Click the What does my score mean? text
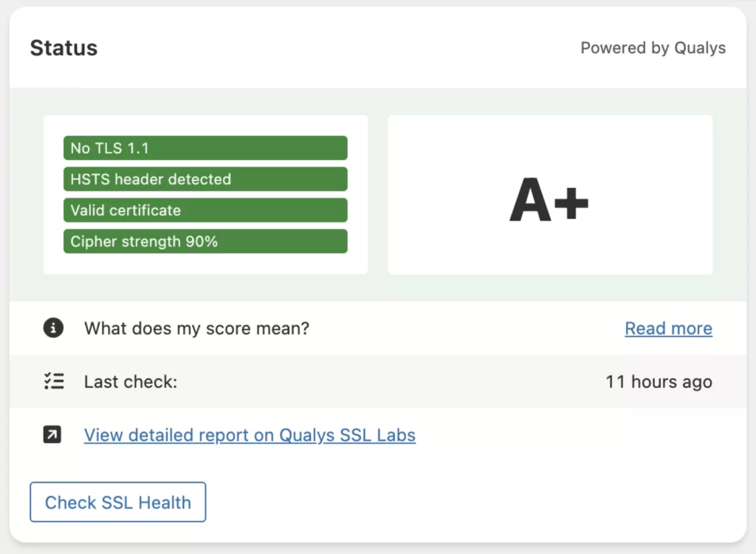This screenshot has width=756, height=554. [196, 328]
